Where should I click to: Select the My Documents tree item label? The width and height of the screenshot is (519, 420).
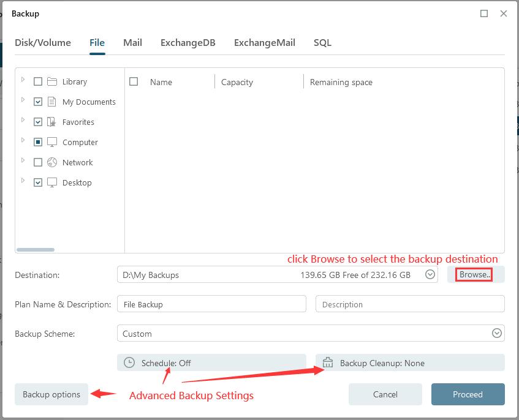(89, 102)
